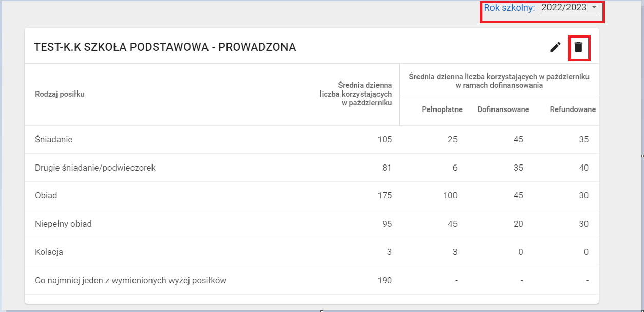Click the Pełnopłatne column header
The height and width of the screenshot is (312, 644).
(441, 109)
